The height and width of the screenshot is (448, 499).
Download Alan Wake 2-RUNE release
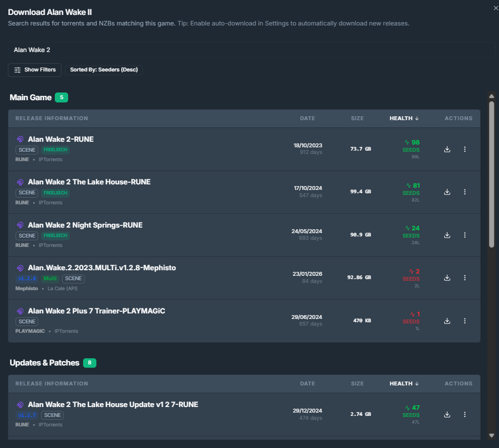click(x=447, y=149)
